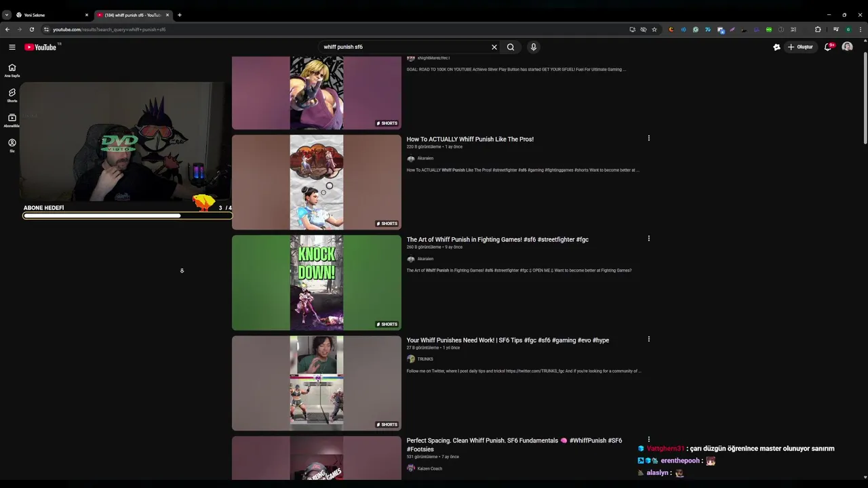868x488 pixels.
Task: Click the ABONE HEDEFI progress bar
Action: pyautogui.click(x=127, y=216)
